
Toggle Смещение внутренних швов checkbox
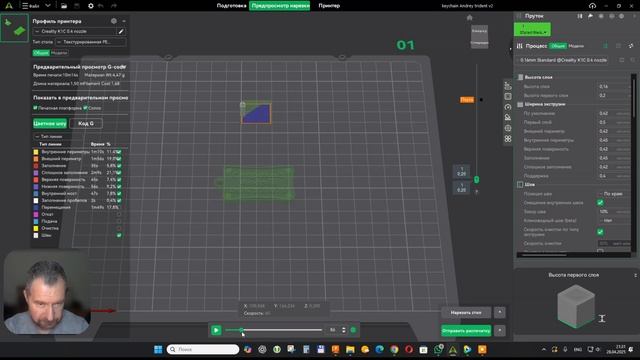click(600, 202)
